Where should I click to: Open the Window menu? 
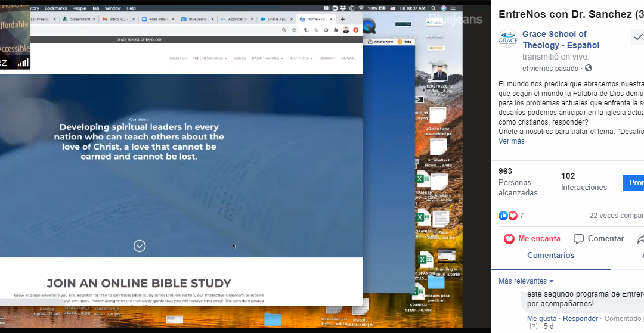tap(113, 8)
